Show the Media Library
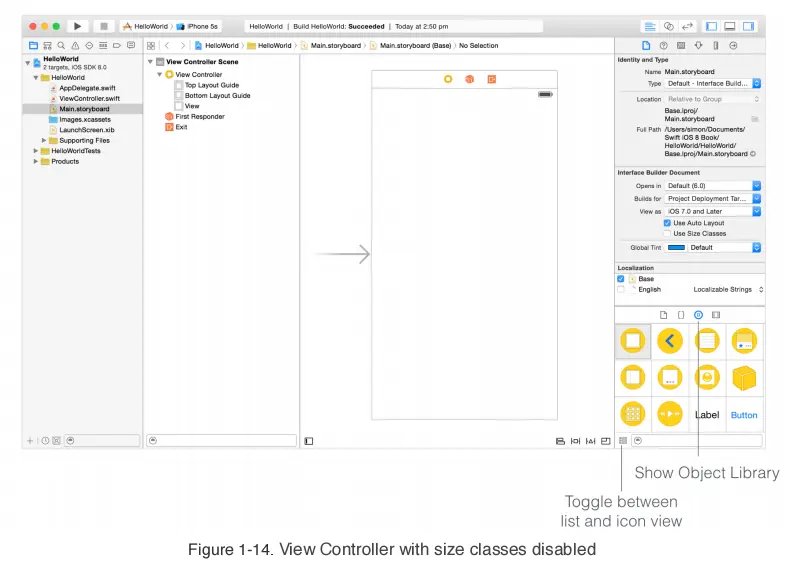Image resolution: width=805 pixels, height=566 pixels. point(716,315)
